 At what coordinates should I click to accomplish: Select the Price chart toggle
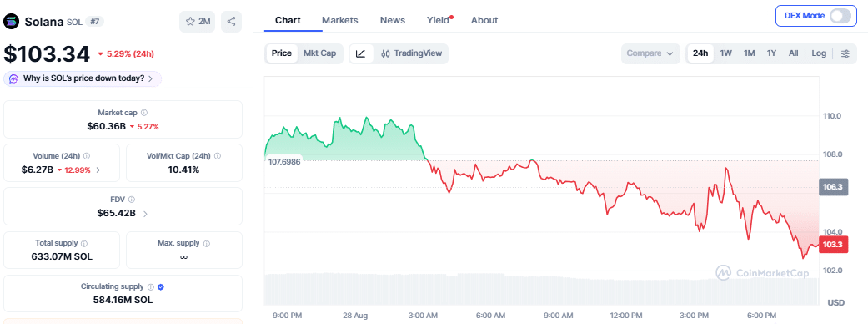[281, 53]
